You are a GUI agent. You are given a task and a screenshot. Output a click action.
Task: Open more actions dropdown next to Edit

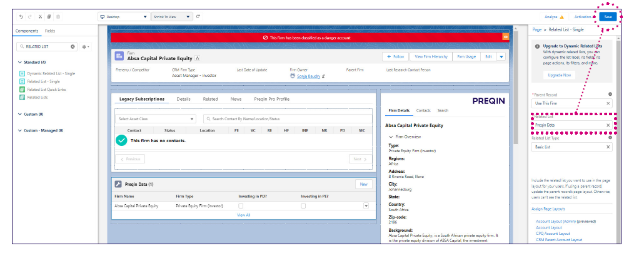pos(501,57)
